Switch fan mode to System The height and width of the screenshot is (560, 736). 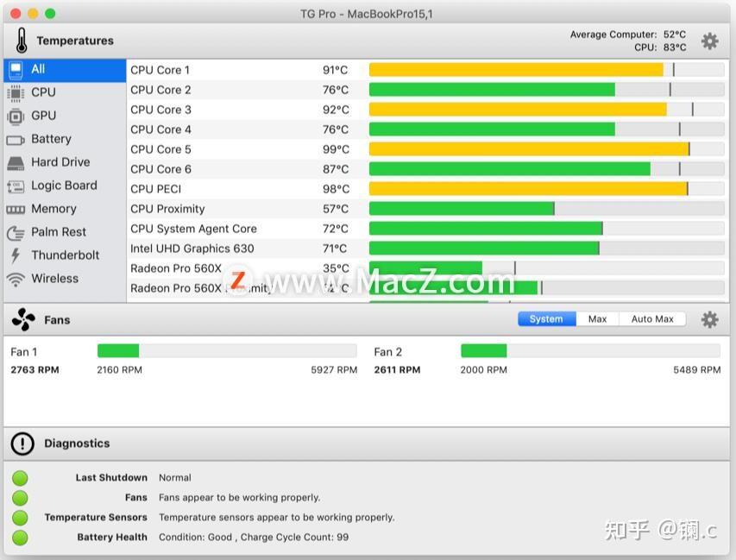point(547,319)
